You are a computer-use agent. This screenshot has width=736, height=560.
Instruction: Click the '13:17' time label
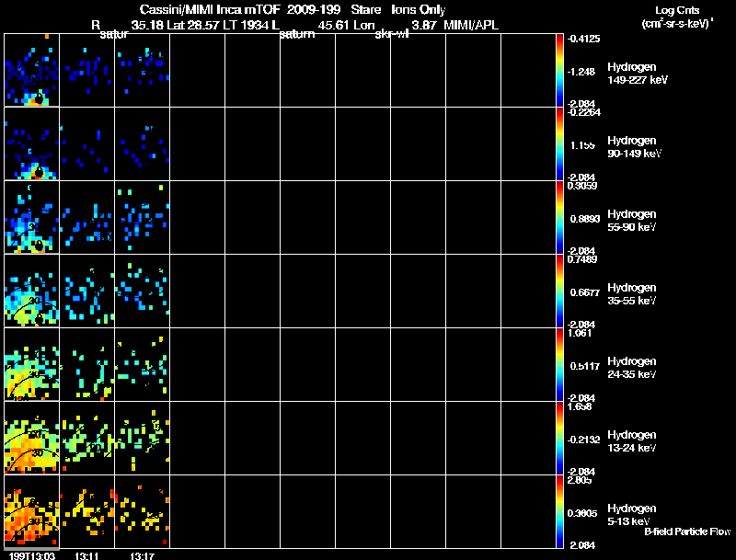tap(143, 555)
